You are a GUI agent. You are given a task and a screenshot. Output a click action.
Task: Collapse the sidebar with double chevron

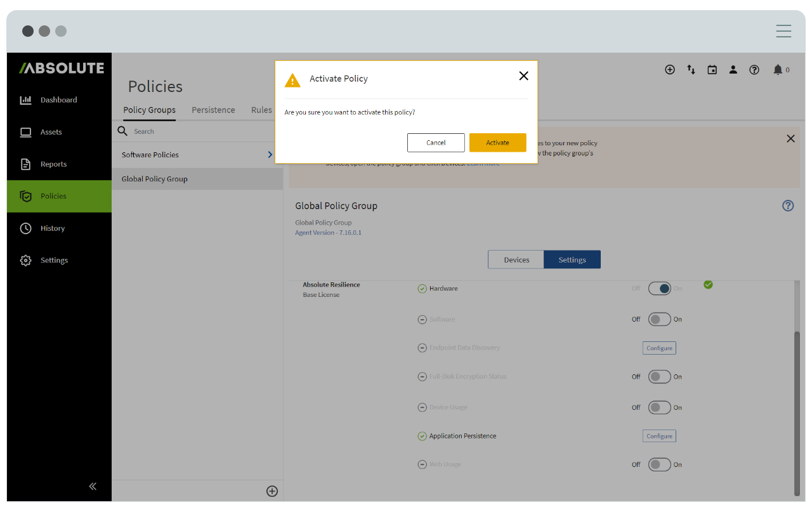[93, 486]
